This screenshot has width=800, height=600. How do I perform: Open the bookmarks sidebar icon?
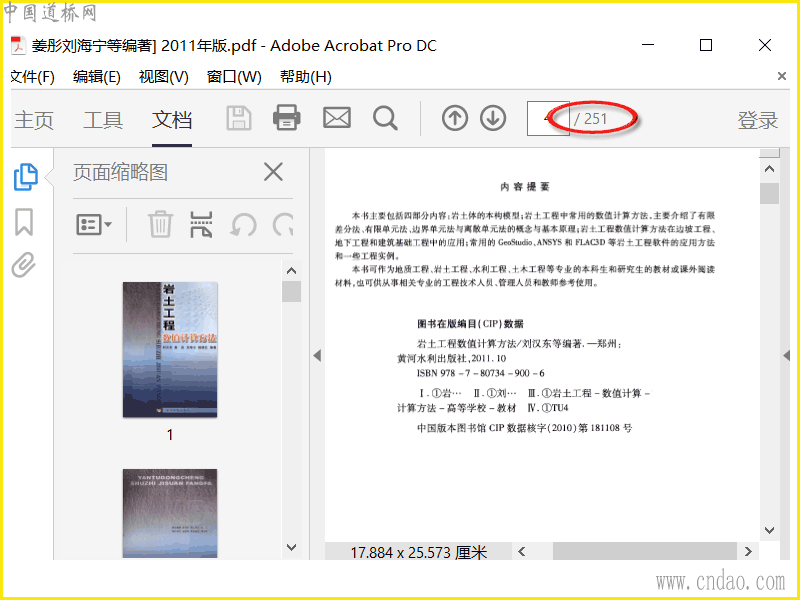pyautogui.click(x=24, y=222)
